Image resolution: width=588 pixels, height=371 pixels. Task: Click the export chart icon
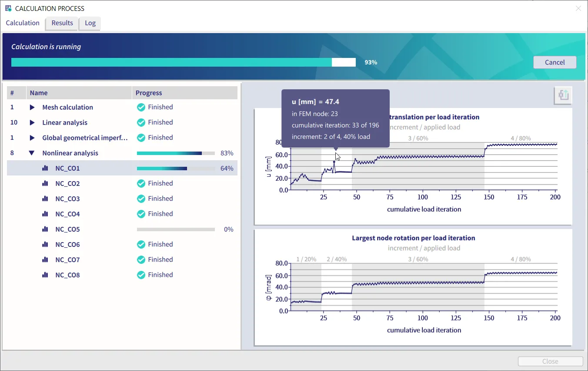coord(563,95)
